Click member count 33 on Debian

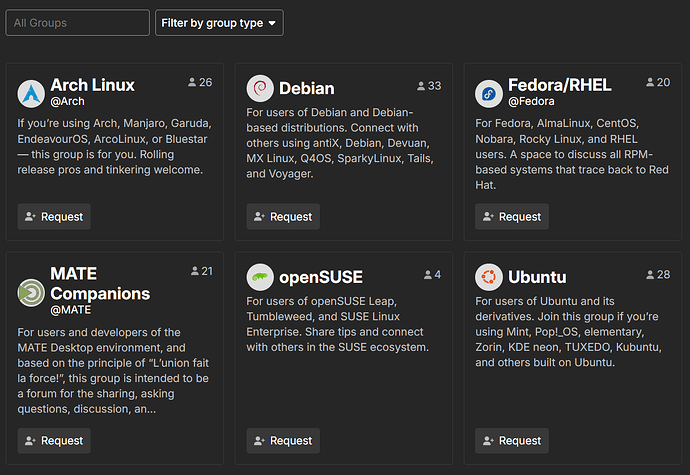point(434,86)
